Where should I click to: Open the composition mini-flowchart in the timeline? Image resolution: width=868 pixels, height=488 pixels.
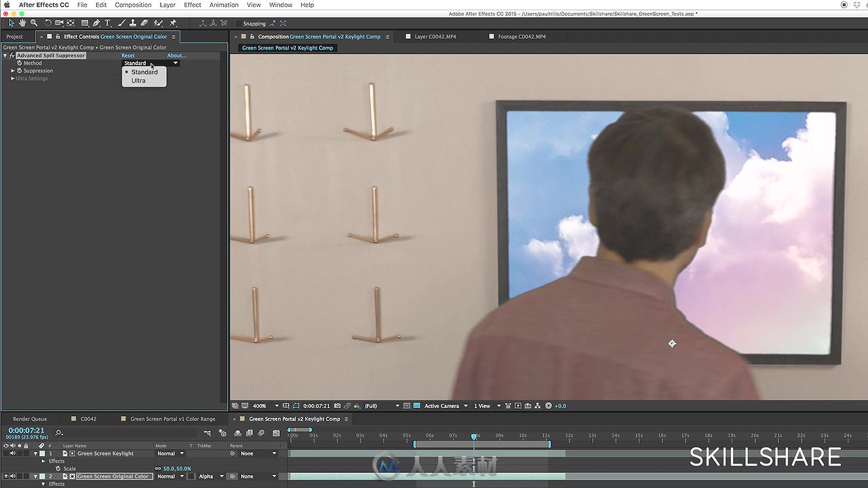pos(208,433)
